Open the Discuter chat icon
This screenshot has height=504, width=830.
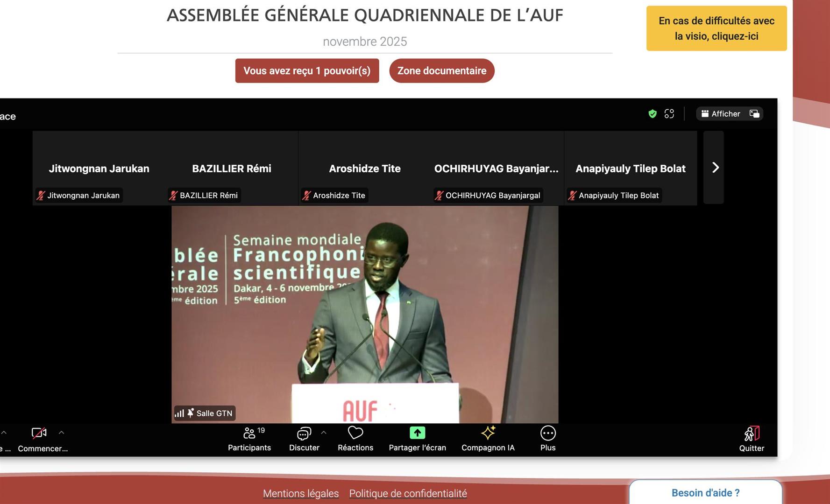304,434
